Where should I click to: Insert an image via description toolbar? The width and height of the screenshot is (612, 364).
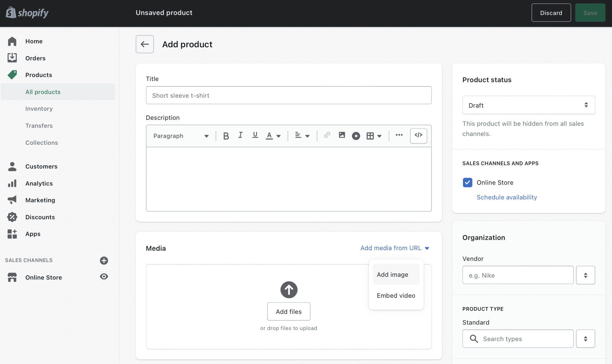point(342,135)
